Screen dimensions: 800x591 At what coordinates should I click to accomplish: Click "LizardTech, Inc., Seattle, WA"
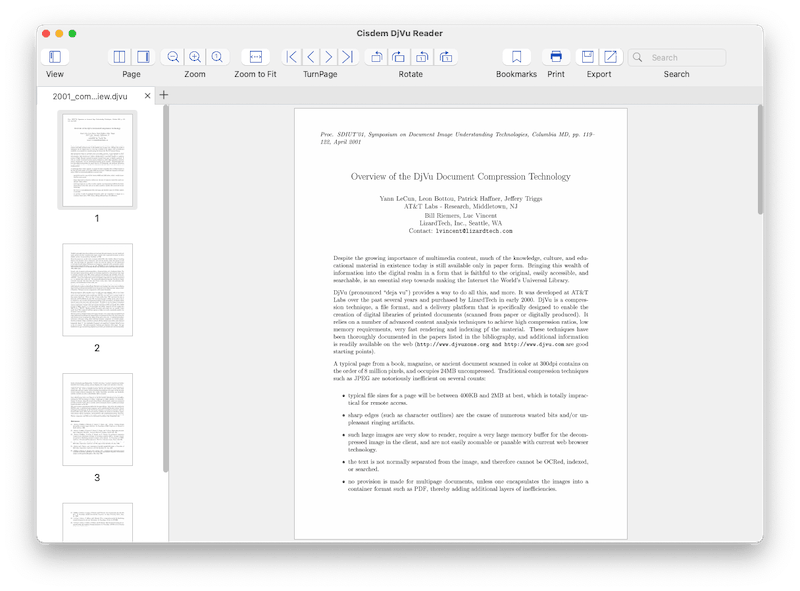click(461, 223)
